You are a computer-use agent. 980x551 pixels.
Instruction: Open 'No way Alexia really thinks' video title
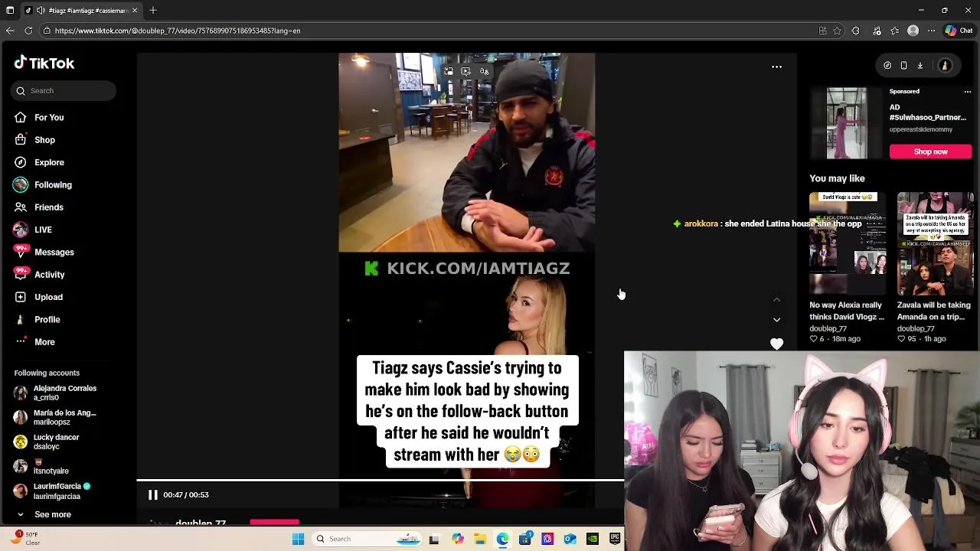[x=846, y=311]
